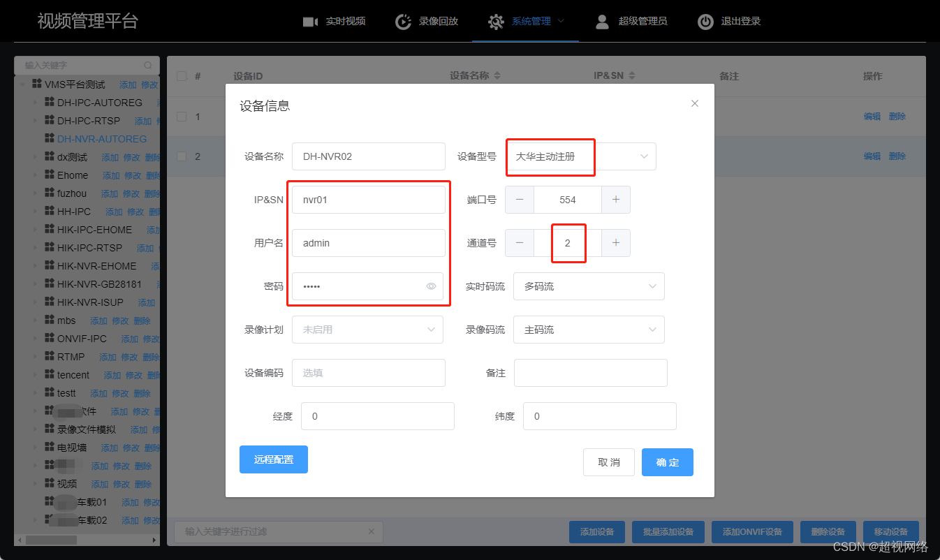Image resolution: width=940 pixels, height=560 pixels.
Task: Toggle password visibility eye icon
Action: point(432,286)
